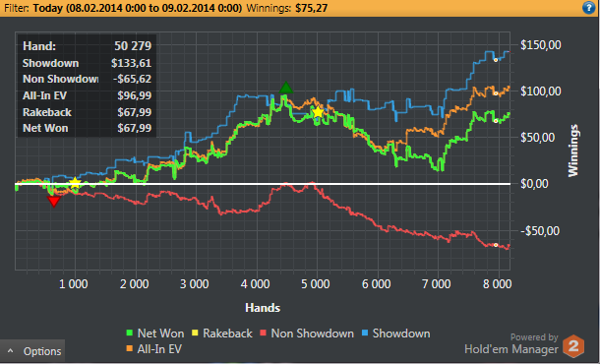Click the data point on the Non Showdown line
The width and height of the screenshot is (600, 364).
(x=496, y=245)
